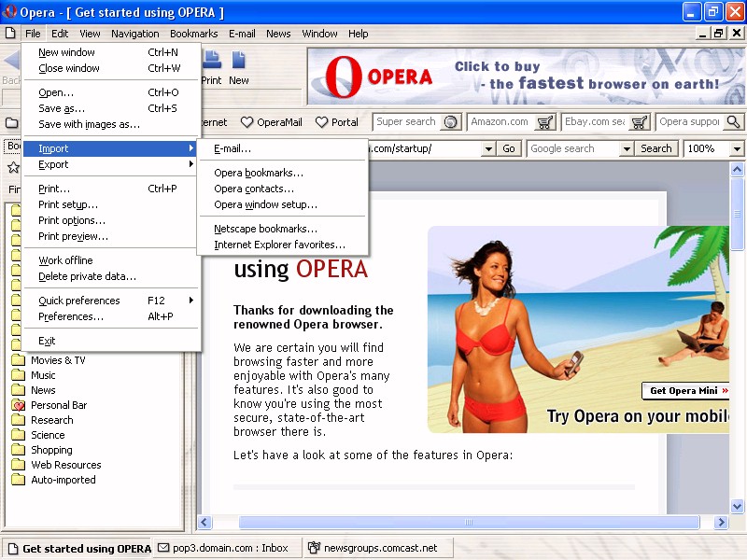Select News bookmark folder

click(x=43, y=389)
